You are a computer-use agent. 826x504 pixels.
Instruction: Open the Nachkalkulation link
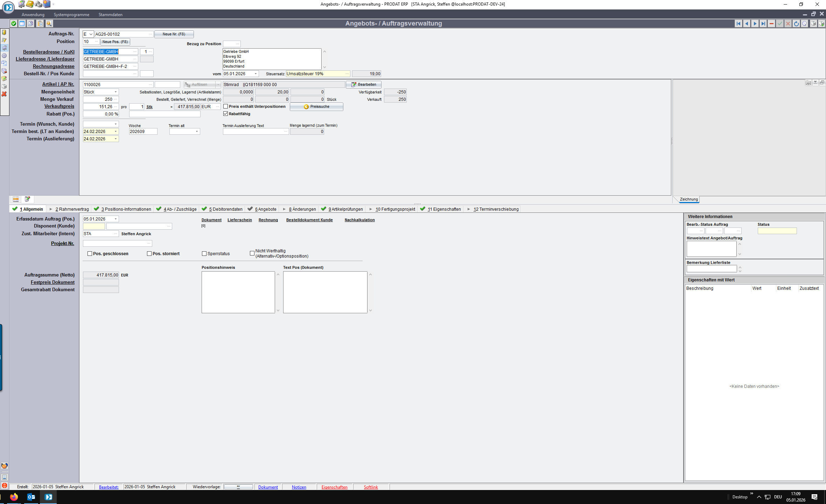tap(359, 220)
